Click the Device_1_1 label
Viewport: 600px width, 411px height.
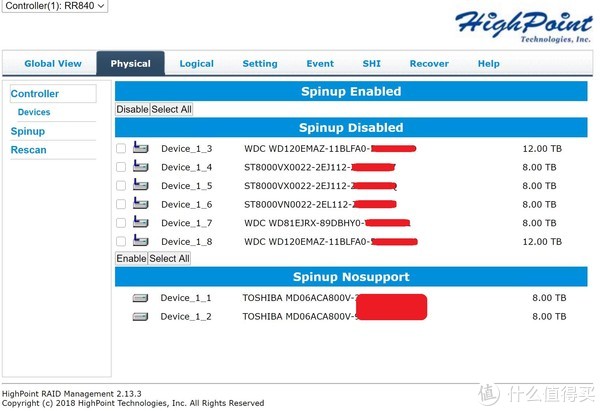186,298
